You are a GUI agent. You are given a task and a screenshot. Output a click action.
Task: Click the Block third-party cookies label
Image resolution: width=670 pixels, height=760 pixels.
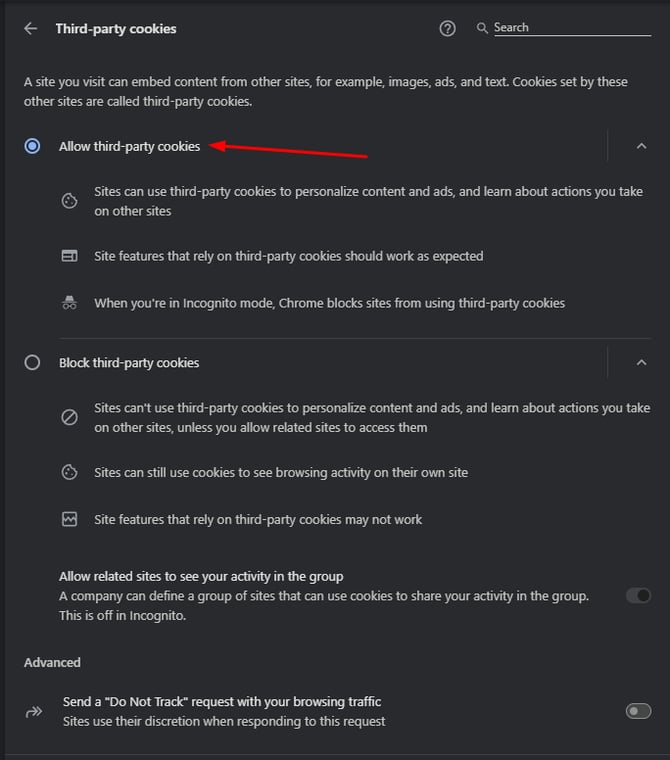pyautogui.click(x=129, y=362)
